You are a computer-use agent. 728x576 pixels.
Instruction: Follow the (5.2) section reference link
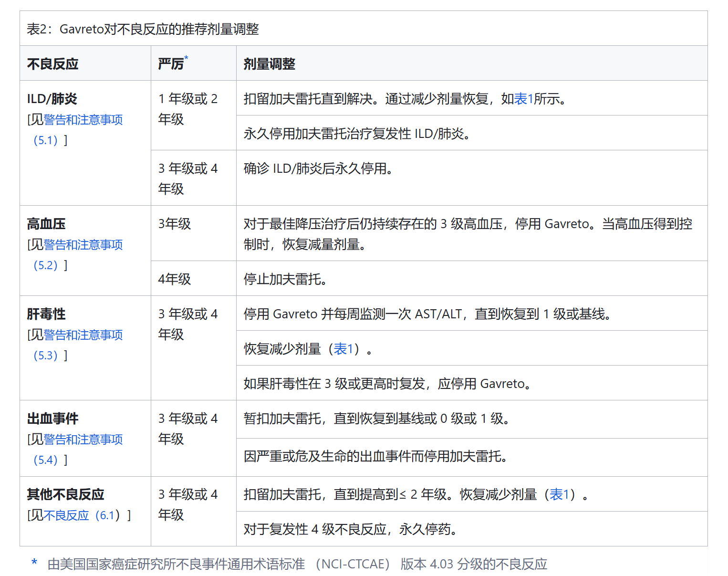click(x=45, y=265)
